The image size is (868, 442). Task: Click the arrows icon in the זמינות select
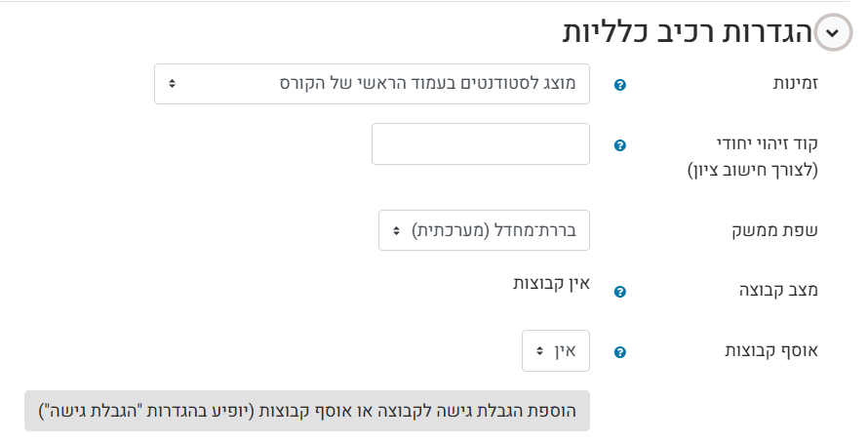point(172,84)
